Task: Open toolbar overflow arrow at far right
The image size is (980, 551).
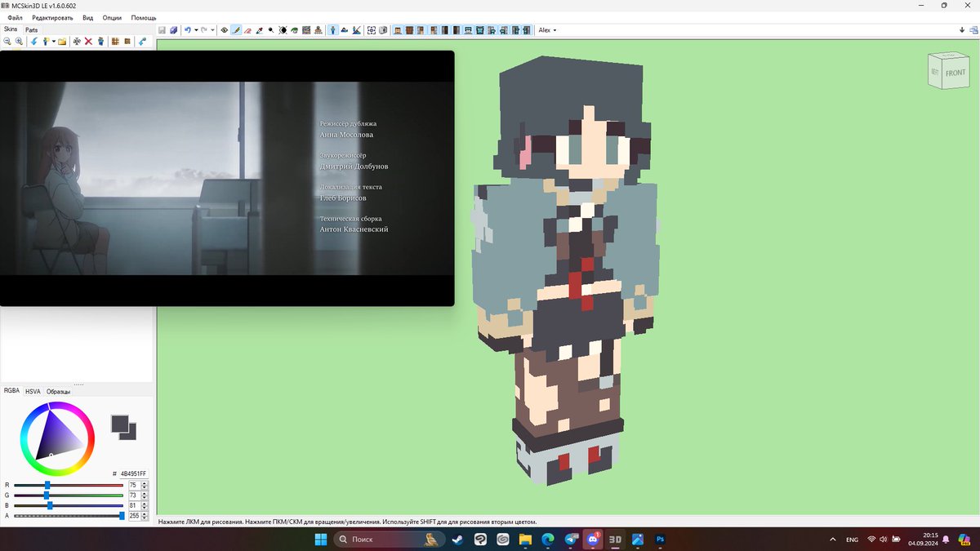Action: 973,30
